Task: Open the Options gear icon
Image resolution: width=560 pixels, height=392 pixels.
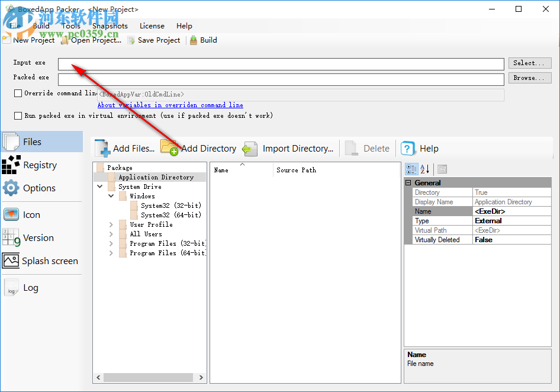Action: (11, 188)
